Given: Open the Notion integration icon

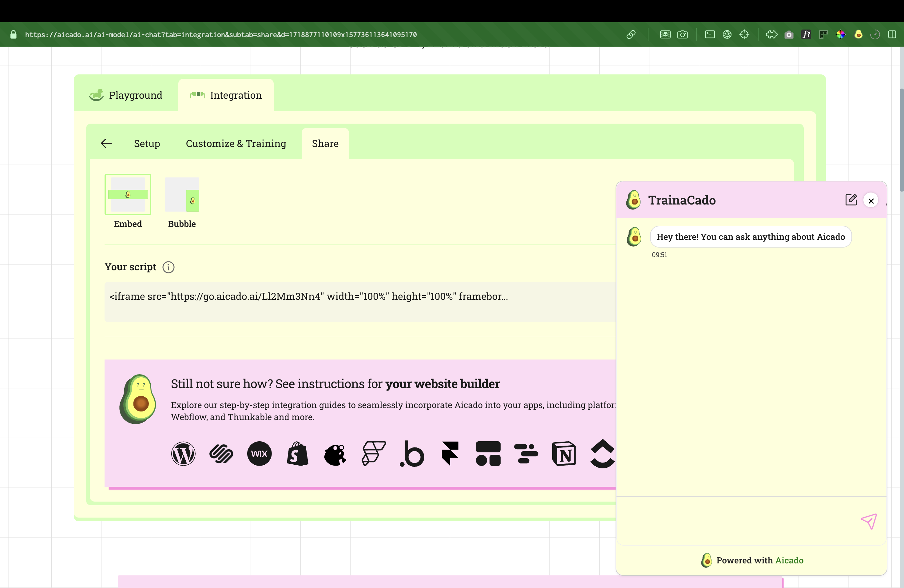Looking at the screenshot, I should [564, 454].
